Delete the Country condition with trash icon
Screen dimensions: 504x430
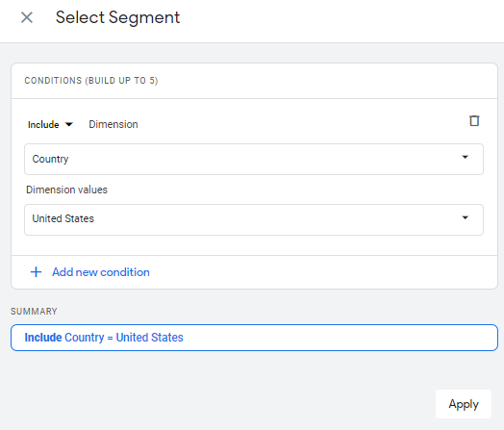click(x=474, y=121)
